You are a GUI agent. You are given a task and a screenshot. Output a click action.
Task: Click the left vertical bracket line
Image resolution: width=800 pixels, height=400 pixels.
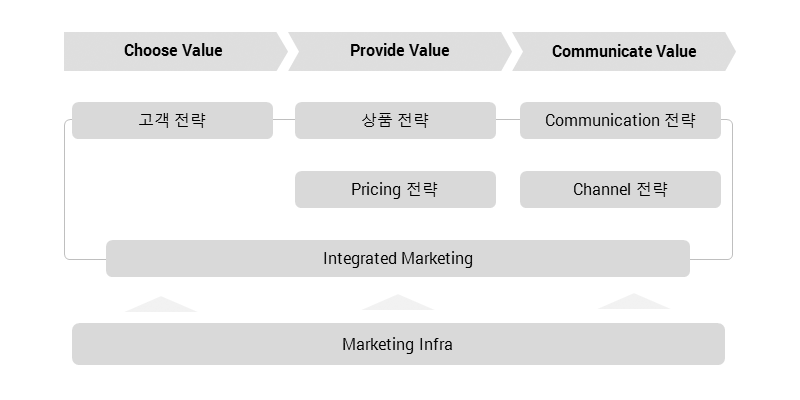point(65,189)
